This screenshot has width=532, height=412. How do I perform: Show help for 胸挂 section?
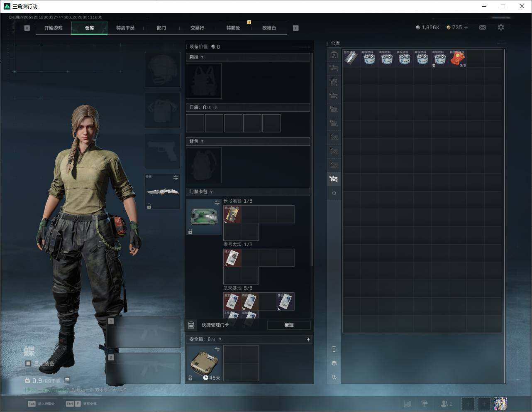coord(202,57)
